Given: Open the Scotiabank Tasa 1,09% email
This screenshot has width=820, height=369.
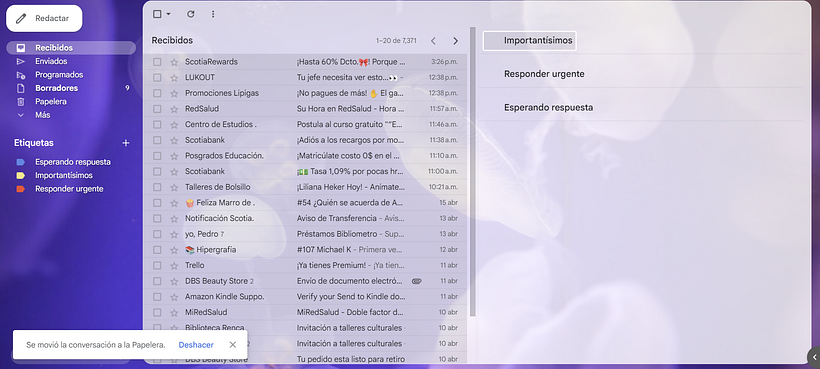Looking at the screenshot, I should pyautogui.click(x=304, y=171).
